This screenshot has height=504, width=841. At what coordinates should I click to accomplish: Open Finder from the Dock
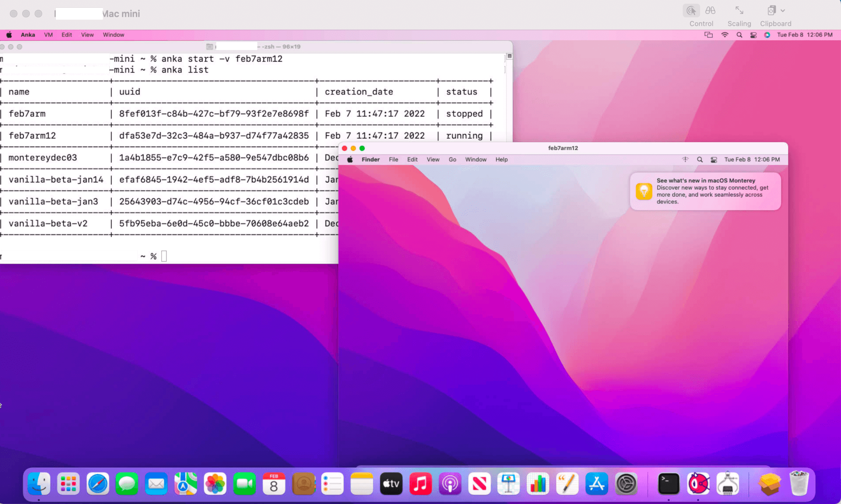tap(39, 483)
